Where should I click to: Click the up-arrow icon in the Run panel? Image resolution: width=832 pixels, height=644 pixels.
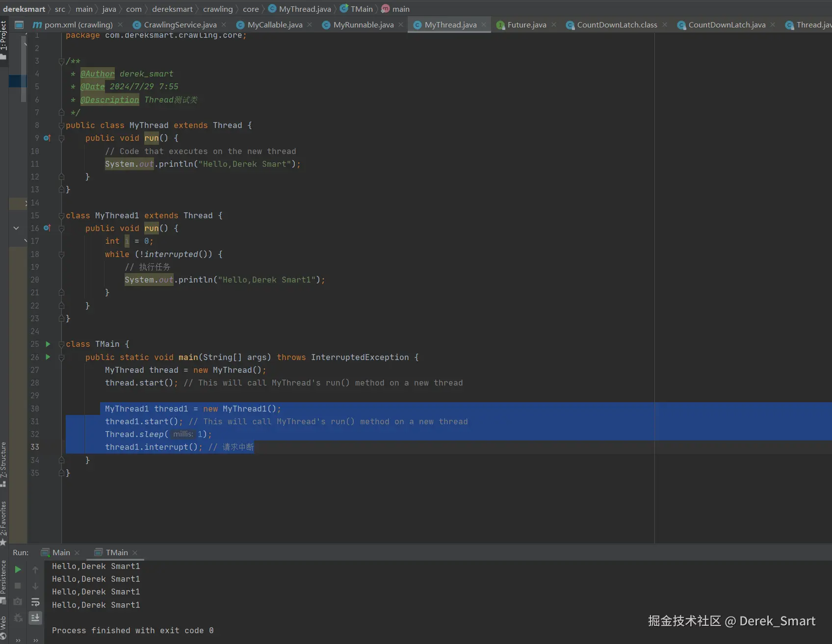point(35,569)
